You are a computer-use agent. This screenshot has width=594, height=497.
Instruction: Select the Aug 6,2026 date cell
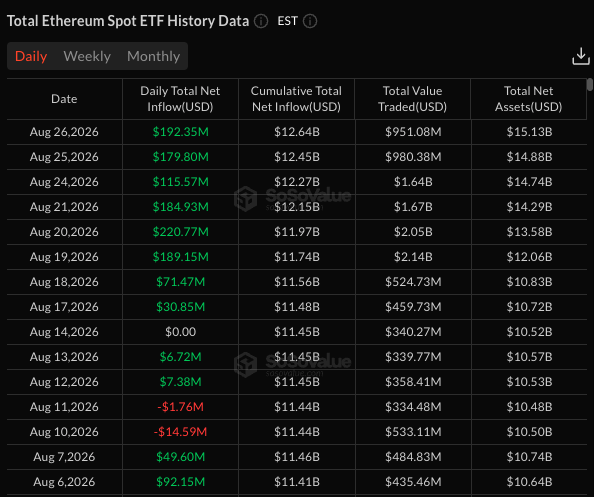(64, 482)
